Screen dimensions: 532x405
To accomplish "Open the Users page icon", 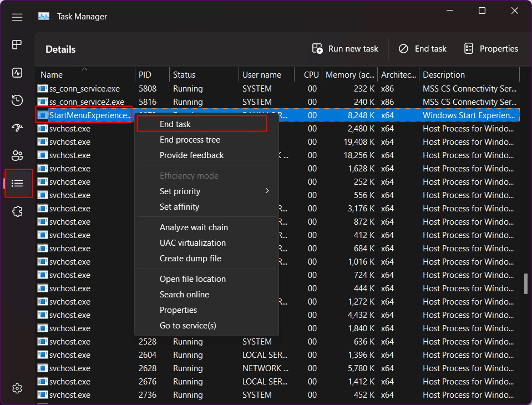I will click(x=17, y=156).
